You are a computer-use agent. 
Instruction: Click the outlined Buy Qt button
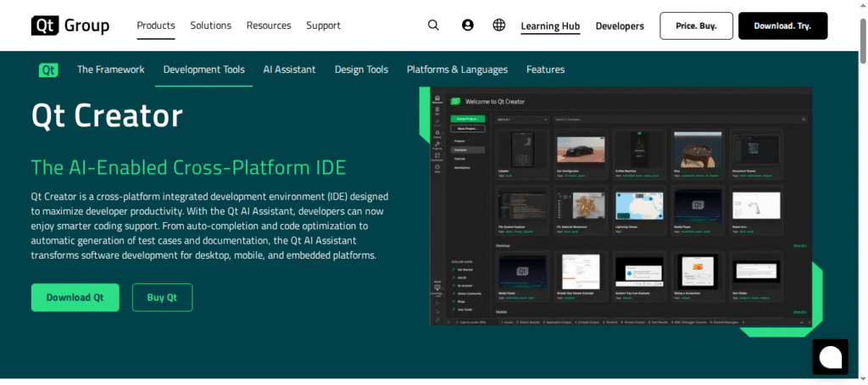[x=162, y=298]
